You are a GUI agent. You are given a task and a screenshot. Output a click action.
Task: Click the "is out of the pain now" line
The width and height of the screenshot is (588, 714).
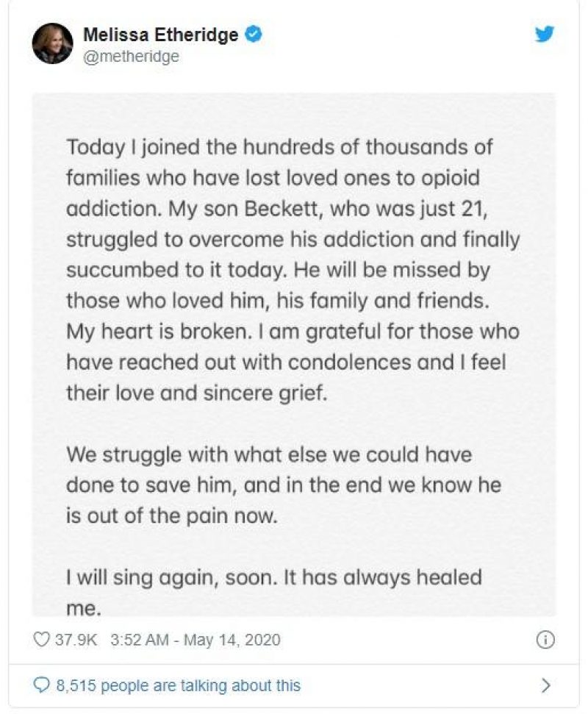point(171,516)
